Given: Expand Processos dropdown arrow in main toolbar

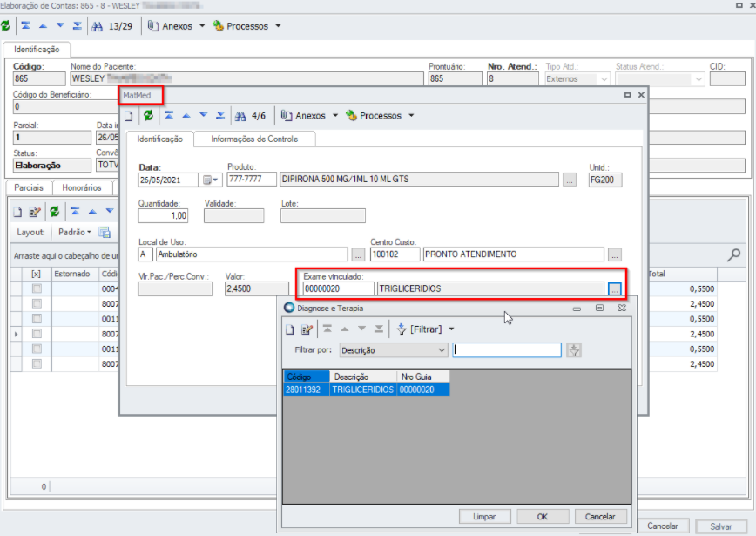Looking at the screenshot, I should [x=278, y=26].
